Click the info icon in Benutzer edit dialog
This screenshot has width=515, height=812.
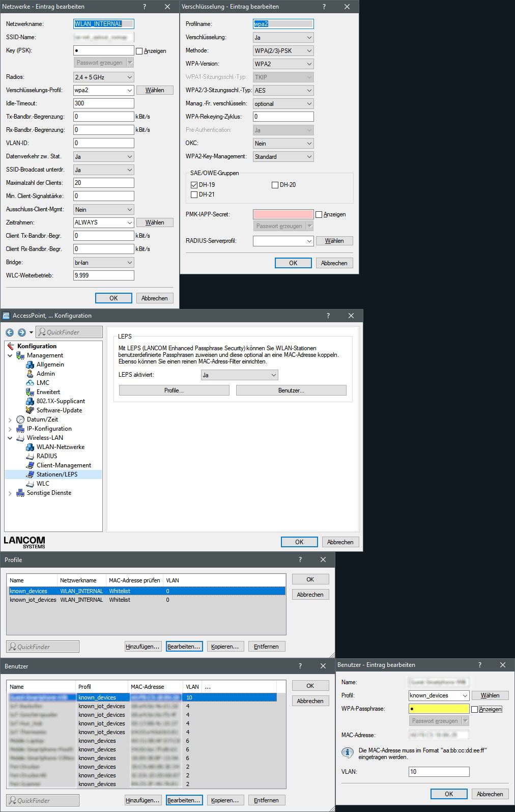pyautogui.click(x=348, y=752)
